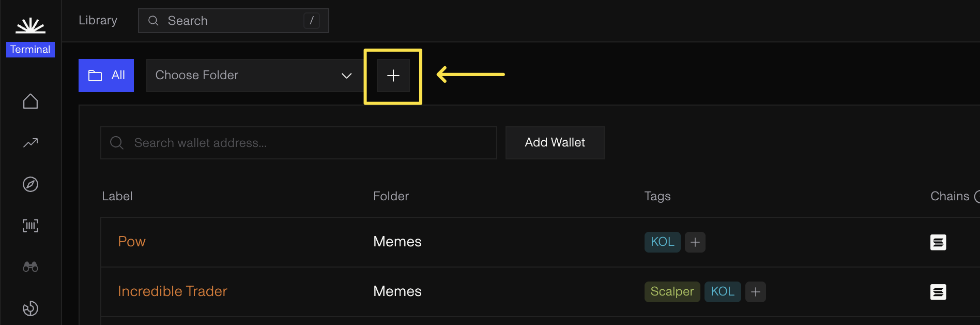Click the scanner bracket sidebar icon
The width and height of the screenshot is (980, 325).
30,226
